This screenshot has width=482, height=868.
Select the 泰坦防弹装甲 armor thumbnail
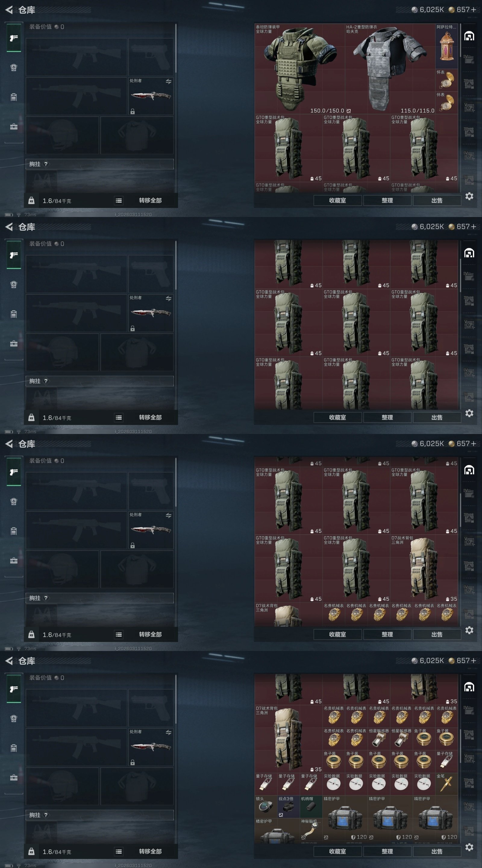click(300, 69)
